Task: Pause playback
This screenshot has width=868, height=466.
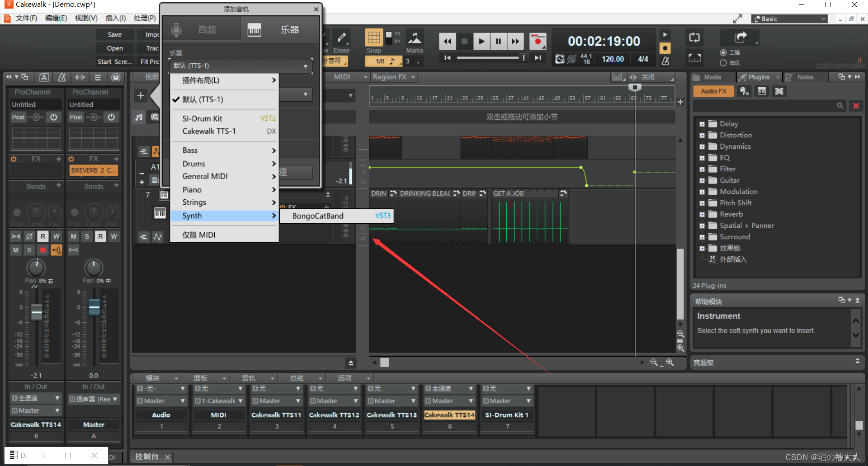Action: [x=498, y=42]
